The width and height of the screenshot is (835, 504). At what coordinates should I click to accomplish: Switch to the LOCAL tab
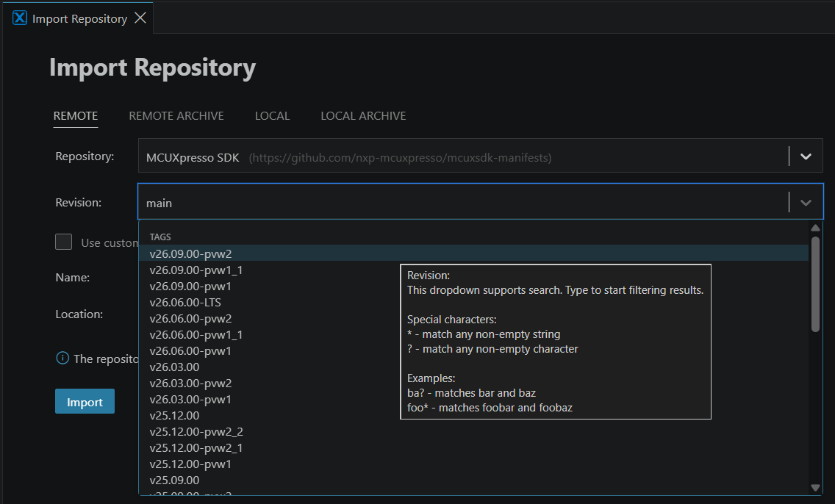tap(272, 116)
